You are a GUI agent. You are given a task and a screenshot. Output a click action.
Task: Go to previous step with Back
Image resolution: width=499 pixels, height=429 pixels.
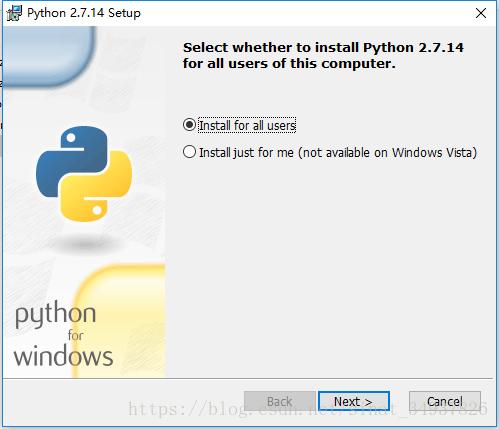click(x=280, y=401)
